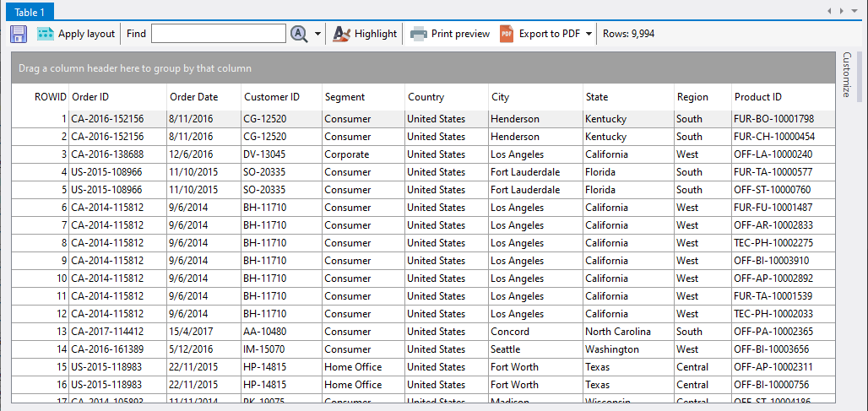The image size is (868, 411).
Task: Open the Customize side panel tab
Action: click(x=848, y=75)
